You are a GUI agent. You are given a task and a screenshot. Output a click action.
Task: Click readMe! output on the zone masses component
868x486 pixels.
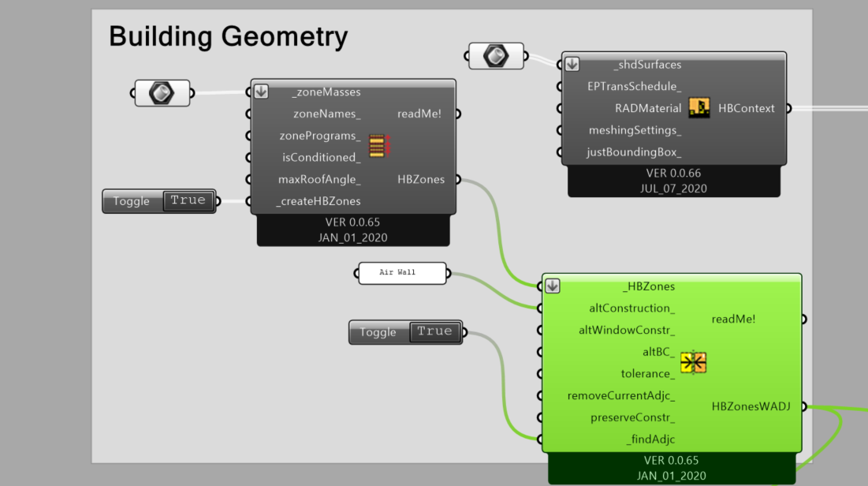pyautogui.click(x=419, y=114)
